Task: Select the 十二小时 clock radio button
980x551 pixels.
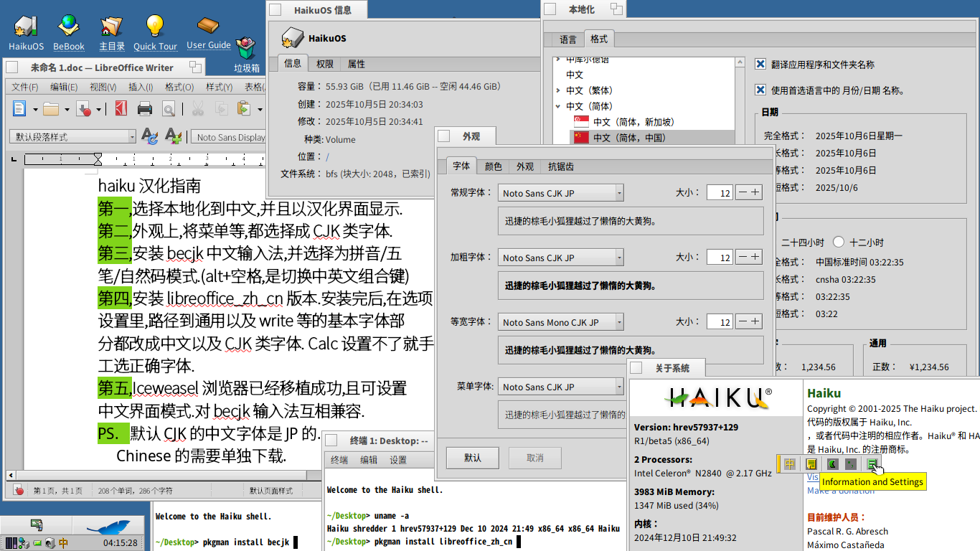Action: 838,242
